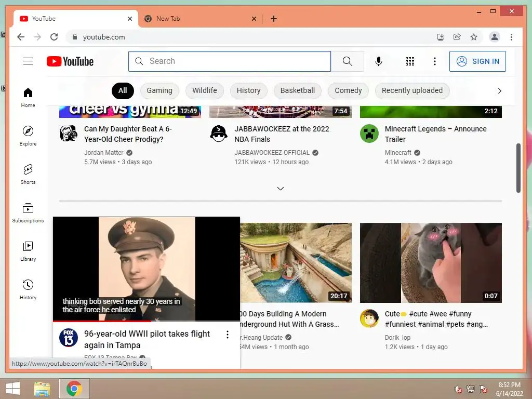Click the muted volume tray icon

click(458, 389)
